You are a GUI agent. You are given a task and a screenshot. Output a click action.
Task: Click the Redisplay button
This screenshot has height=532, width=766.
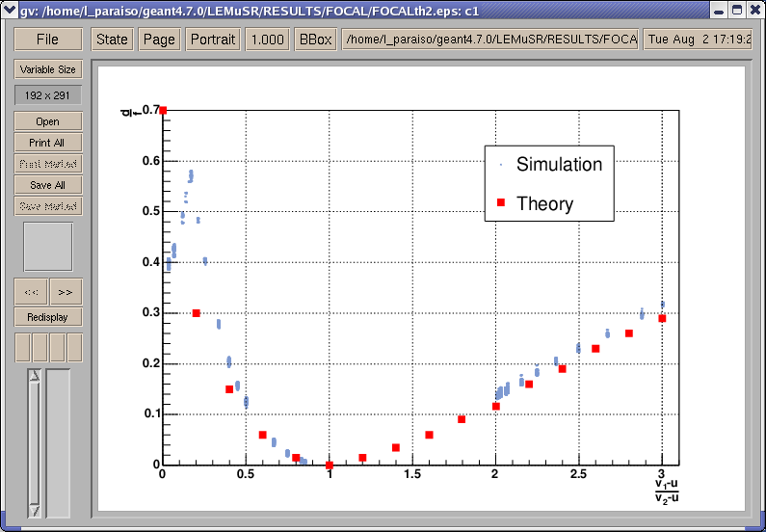[47, 316]
